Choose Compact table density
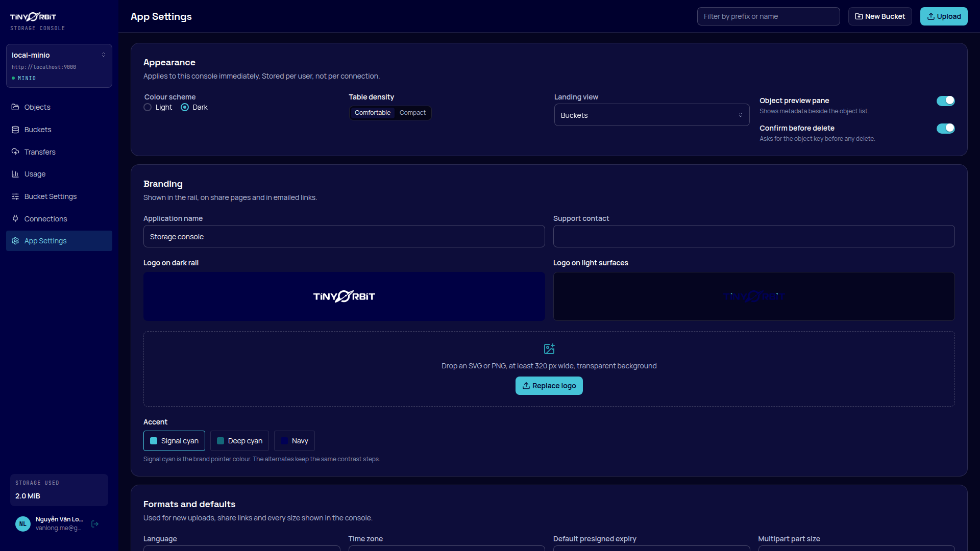This screenshot has width=980, height=551. (x=412, y=113)
